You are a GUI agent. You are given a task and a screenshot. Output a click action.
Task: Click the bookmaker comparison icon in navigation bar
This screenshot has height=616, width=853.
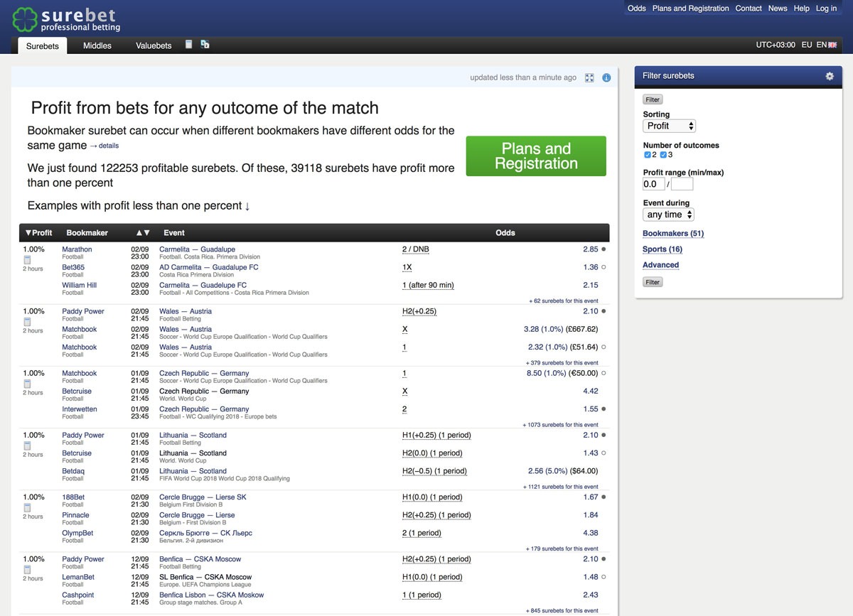(205, 44)
